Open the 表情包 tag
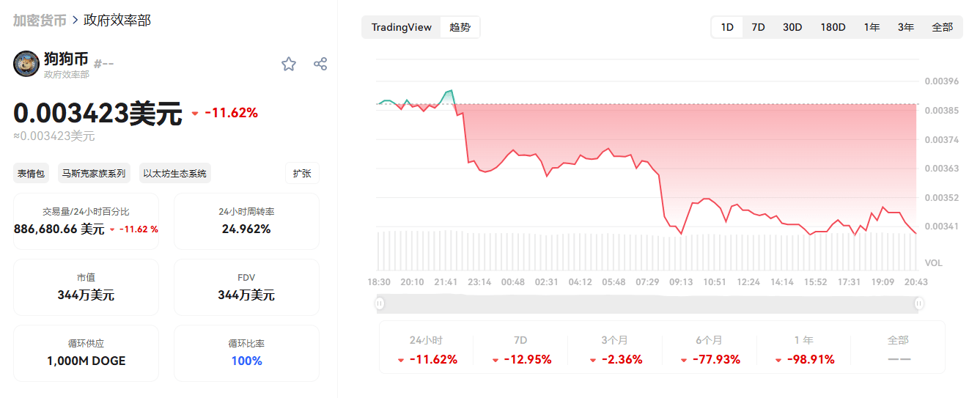The height and width of the screenshot is (398, 980). 32,174
